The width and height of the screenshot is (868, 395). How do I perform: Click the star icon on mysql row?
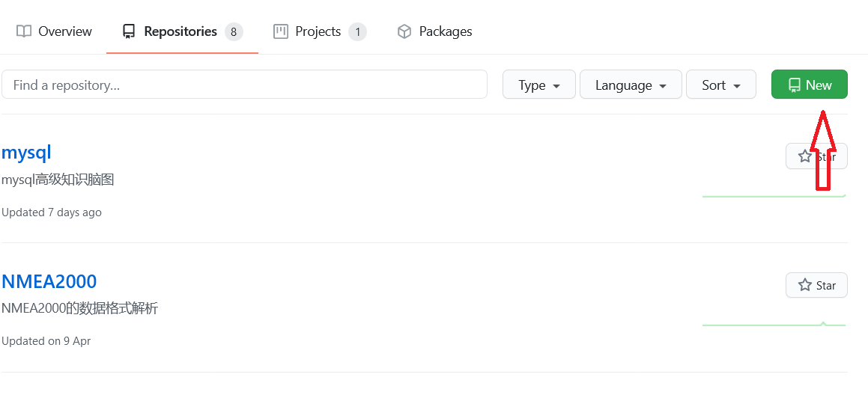pos(805,156)
